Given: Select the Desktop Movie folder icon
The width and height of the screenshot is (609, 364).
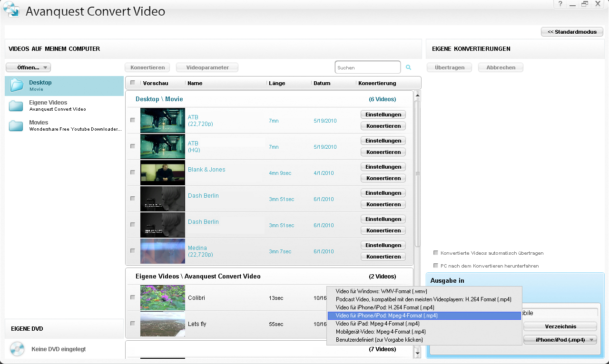Looking at the screenshot, I should pyautogui.click(x=17, y=86).
